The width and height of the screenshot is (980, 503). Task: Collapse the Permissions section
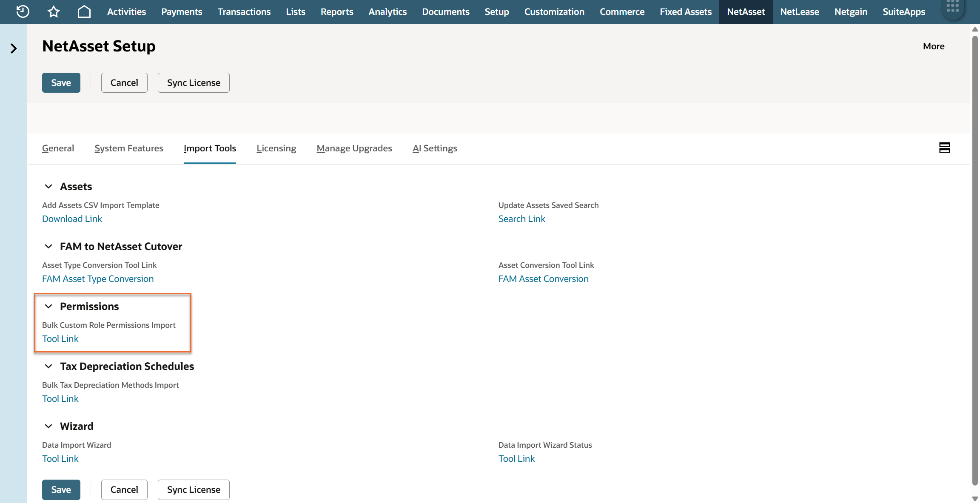48,306
